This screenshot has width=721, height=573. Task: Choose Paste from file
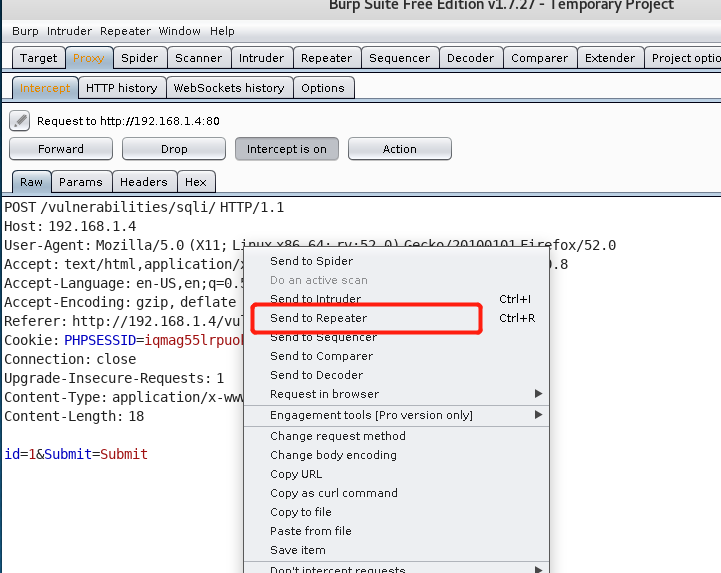396,531
